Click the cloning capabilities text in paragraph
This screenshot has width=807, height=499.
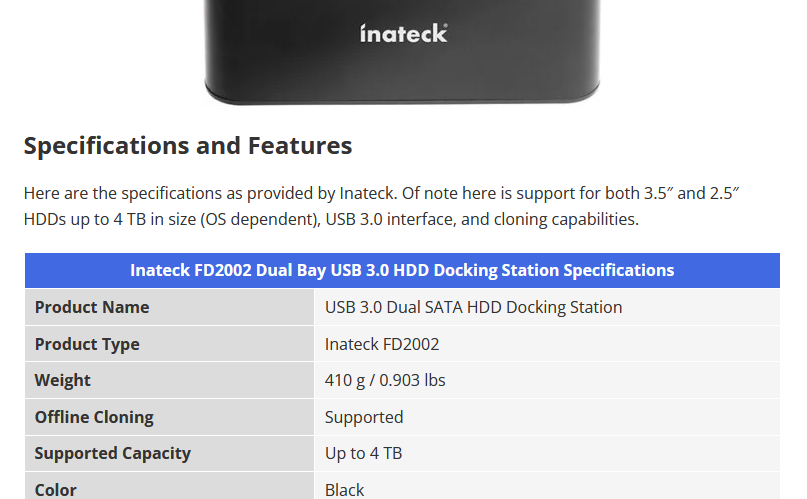click(566, 220)
